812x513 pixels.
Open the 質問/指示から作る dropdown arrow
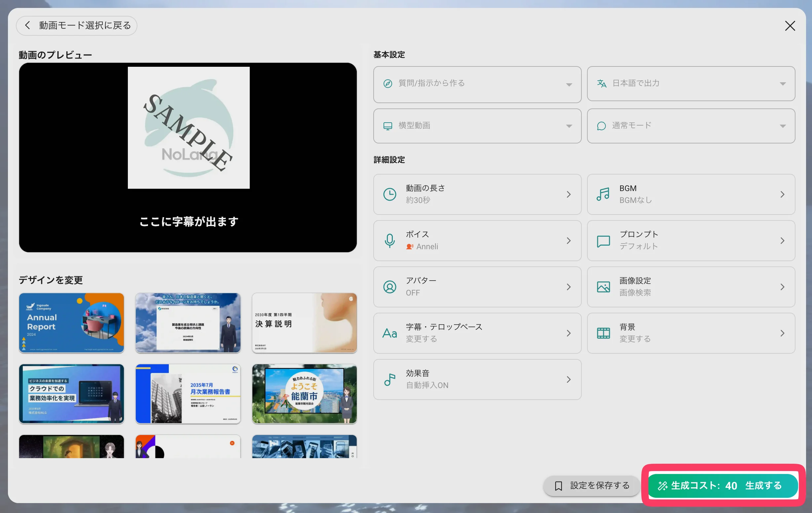coord(569,85)
